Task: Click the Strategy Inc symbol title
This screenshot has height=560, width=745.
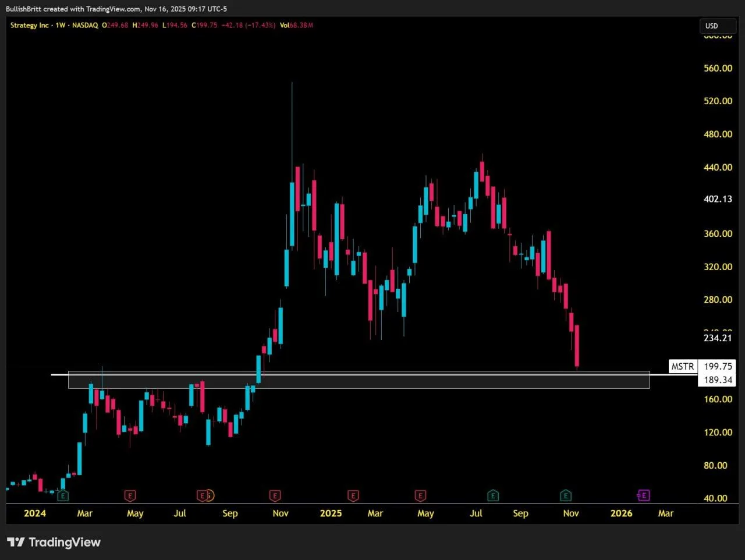Action: pos(29,26)
